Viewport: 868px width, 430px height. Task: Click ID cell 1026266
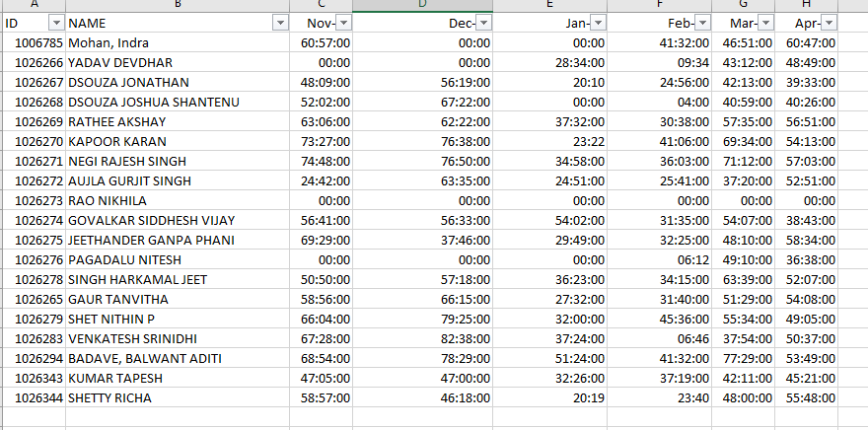pos(34,62)
